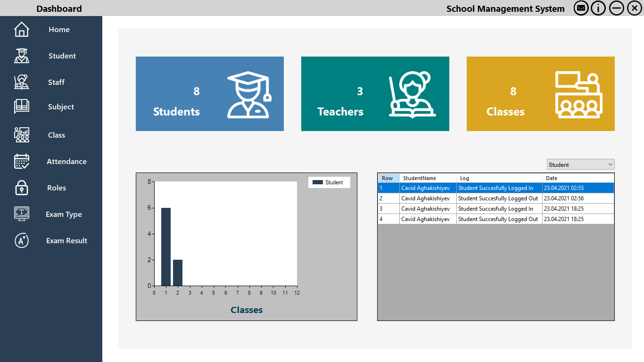
Task: Open Staff section via teacher icon
Action: [21, 82]
